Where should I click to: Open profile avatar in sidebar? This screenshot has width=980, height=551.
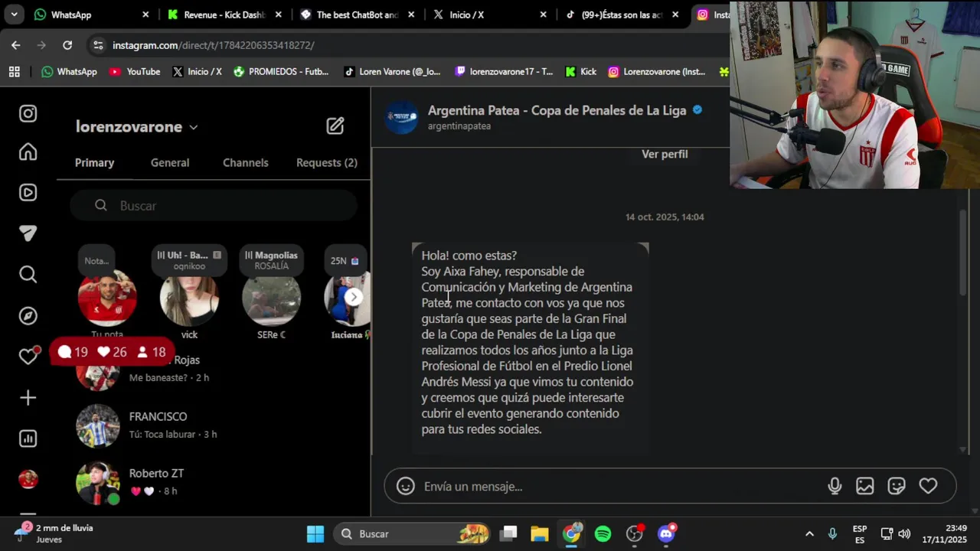[x=28, y=479]
